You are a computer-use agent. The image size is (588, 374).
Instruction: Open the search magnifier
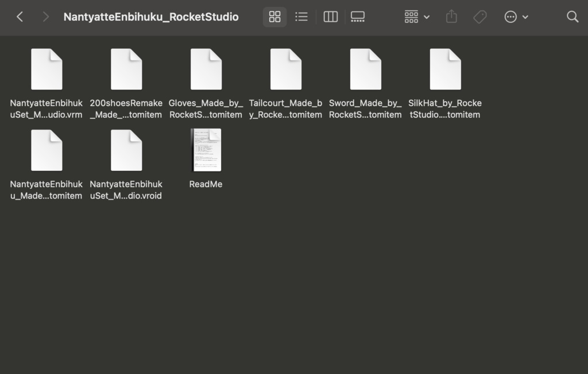pyautogui.click(x=572, y=17)
